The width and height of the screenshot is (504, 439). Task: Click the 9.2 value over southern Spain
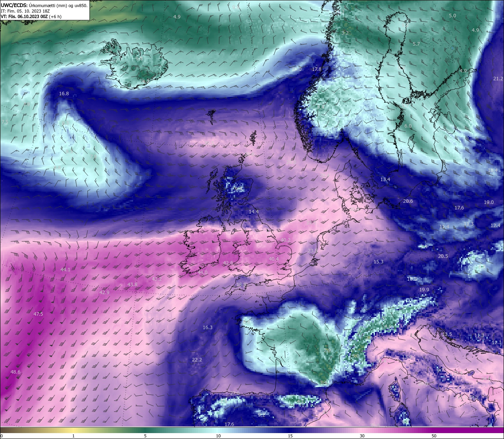click(261, 415)
